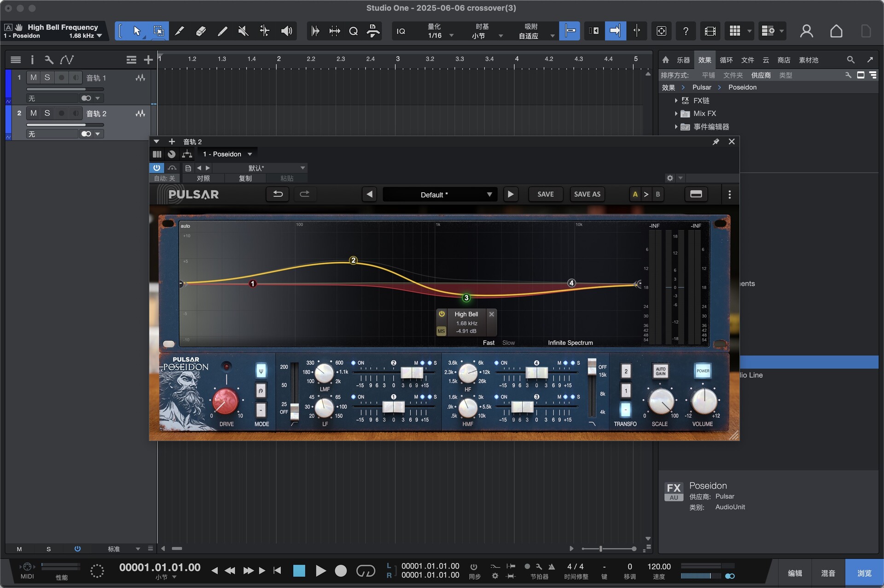884x588 pixels.
Task: Solo track 音轨 2
Action: click(47, 113)
